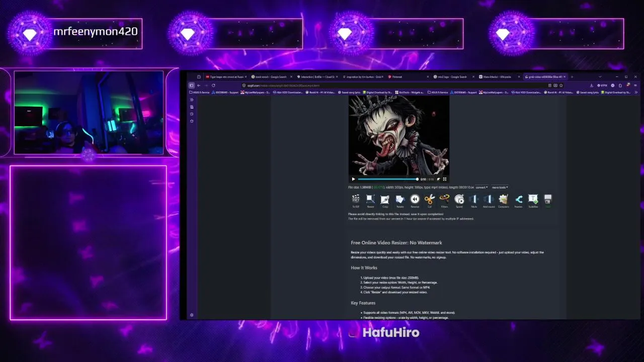The height and width of the screenshot is (362, 644).
Task: Open the Compress video tool
Action: (503, 201)
